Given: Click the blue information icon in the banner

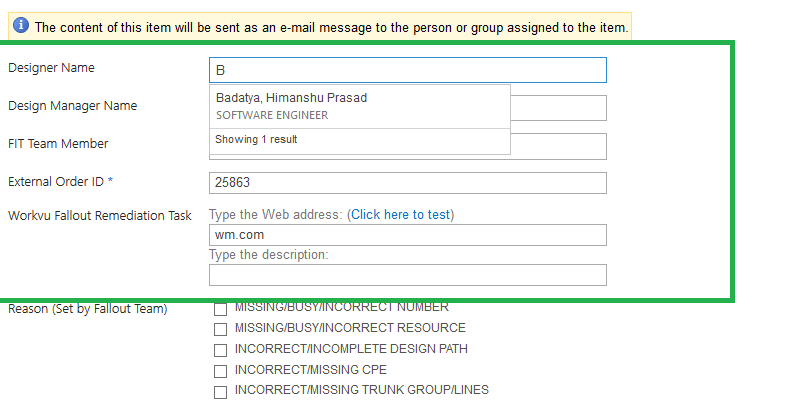Looking at the screenshot, I should coord(21,26).
